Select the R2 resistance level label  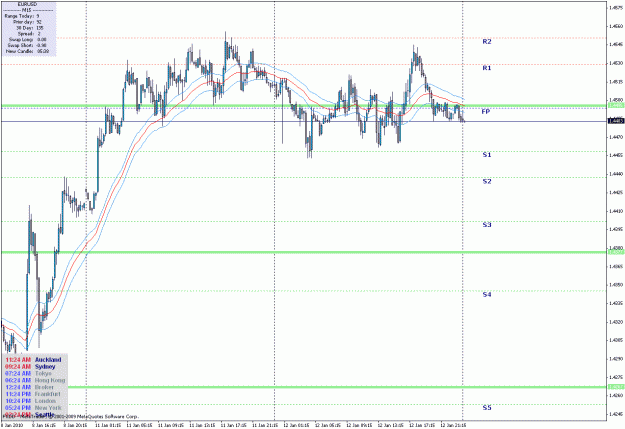click(x=487, y=41)
